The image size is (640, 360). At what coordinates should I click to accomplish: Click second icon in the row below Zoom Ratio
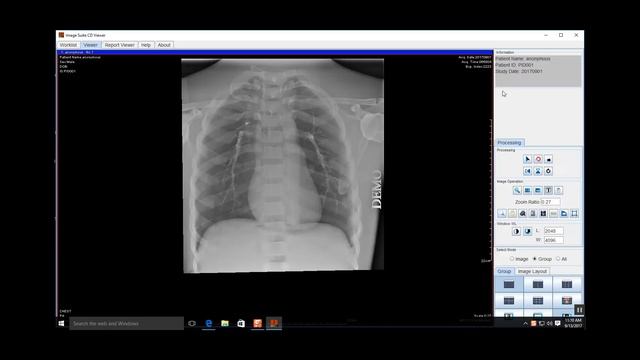[x=512, y=213]
